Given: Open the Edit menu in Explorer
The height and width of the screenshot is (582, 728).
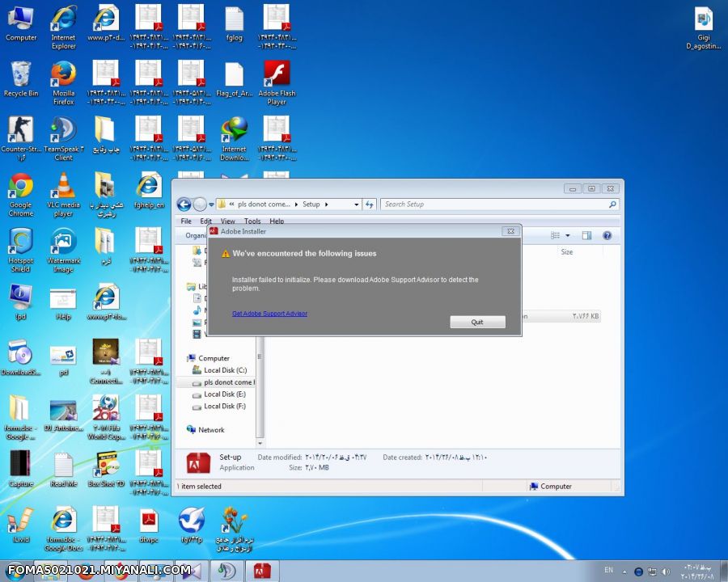Looking at the screenshot, I should pyautogui.click(x=205, y=221).
